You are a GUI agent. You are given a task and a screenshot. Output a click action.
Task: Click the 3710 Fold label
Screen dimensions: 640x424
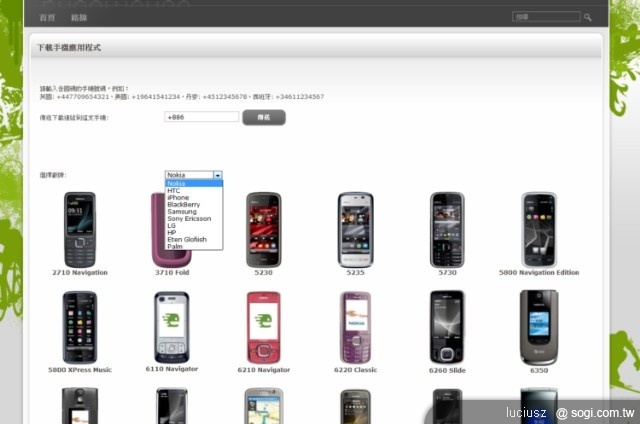[172, 273]
